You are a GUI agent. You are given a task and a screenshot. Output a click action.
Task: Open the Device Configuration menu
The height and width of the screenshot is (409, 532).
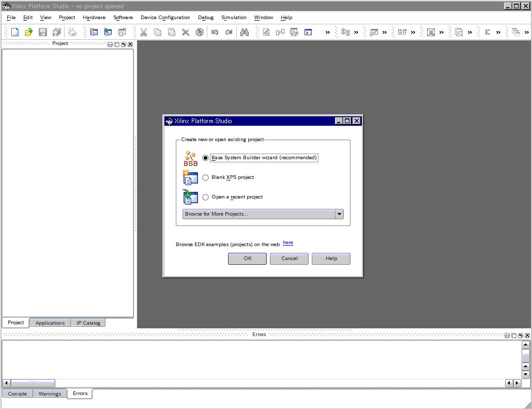coord(165,18)
